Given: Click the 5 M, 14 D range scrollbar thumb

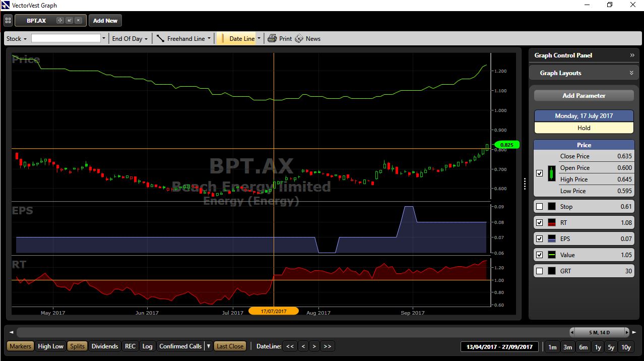Looking at the screenshot, I should tap(600, 332).
